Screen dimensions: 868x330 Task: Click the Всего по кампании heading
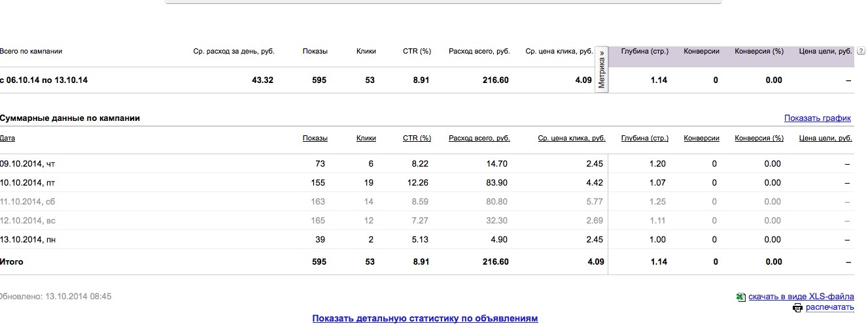point(31,51)
